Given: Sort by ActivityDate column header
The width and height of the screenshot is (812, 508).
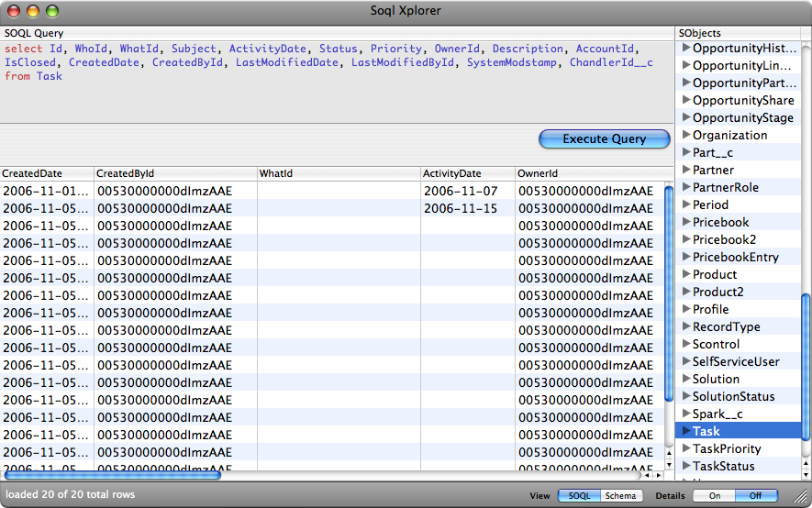Looking at the screenshot, I should click(x=468, y=173).
